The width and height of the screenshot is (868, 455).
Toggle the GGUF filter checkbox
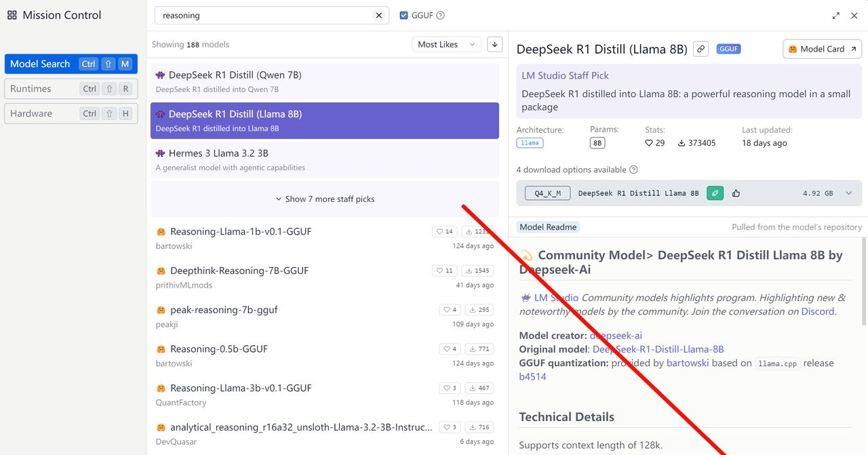click(x=404, y=16)
